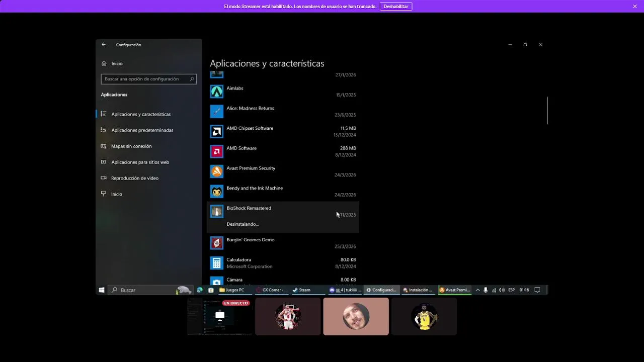Open Microsoft Edge from the taskbar

(x=200, y=290)
